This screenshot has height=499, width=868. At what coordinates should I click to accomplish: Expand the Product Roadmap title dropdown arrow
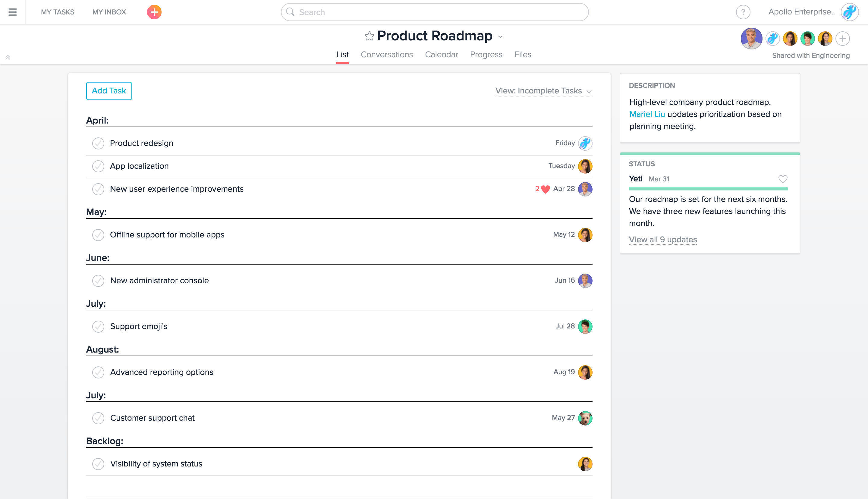(x=500, y=37)
